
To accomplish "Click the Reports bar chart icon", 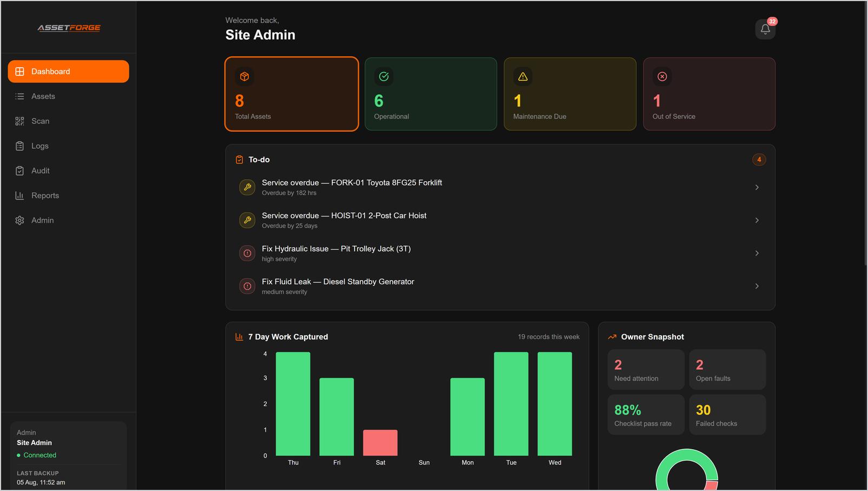I will coord(19,195).
